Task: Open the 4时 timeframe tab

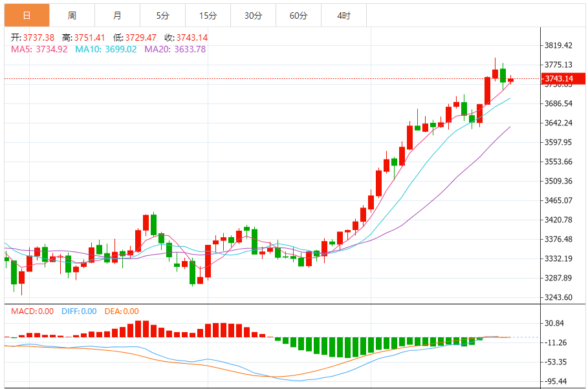Action: coord(344,16)
